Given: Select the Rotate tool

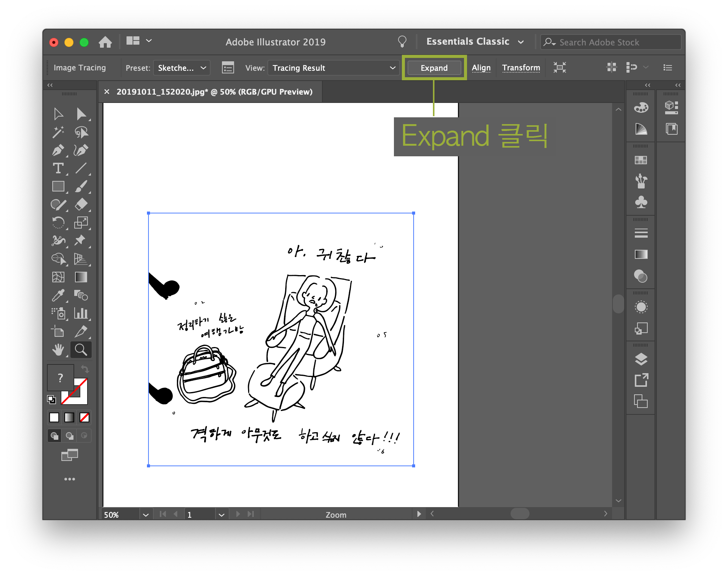Looking at the screenshot, I should click(x=58, y=223).
